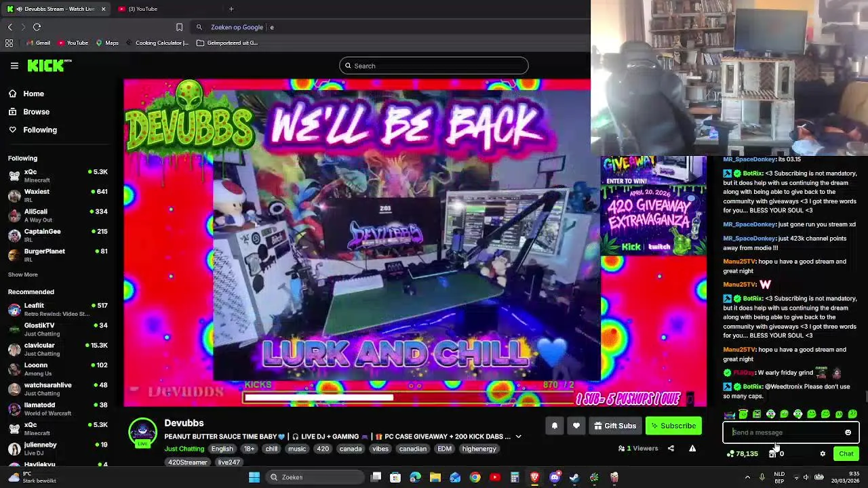Reload the page with refresh icon
868x488 pixels.
(37, 27)
